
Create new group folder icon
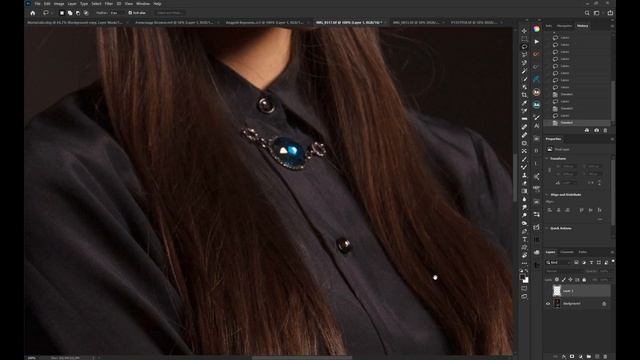(x=589, y=356)
